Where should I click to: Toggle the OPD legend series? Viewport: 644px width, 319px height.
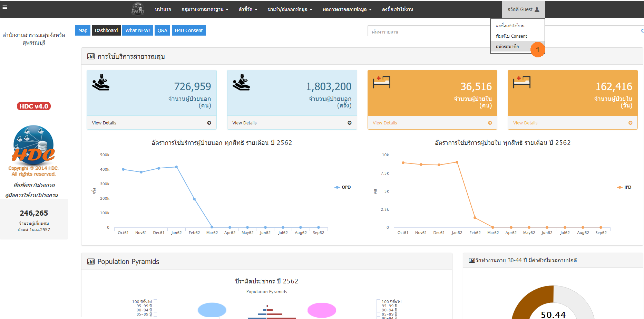coord(343,187)
